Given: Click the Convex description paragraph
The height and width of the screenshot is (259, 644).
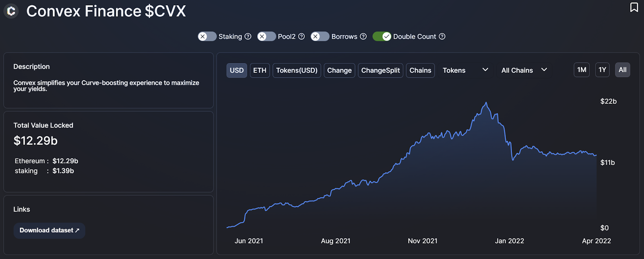Looking at the screenshot, I should (106, 86).
